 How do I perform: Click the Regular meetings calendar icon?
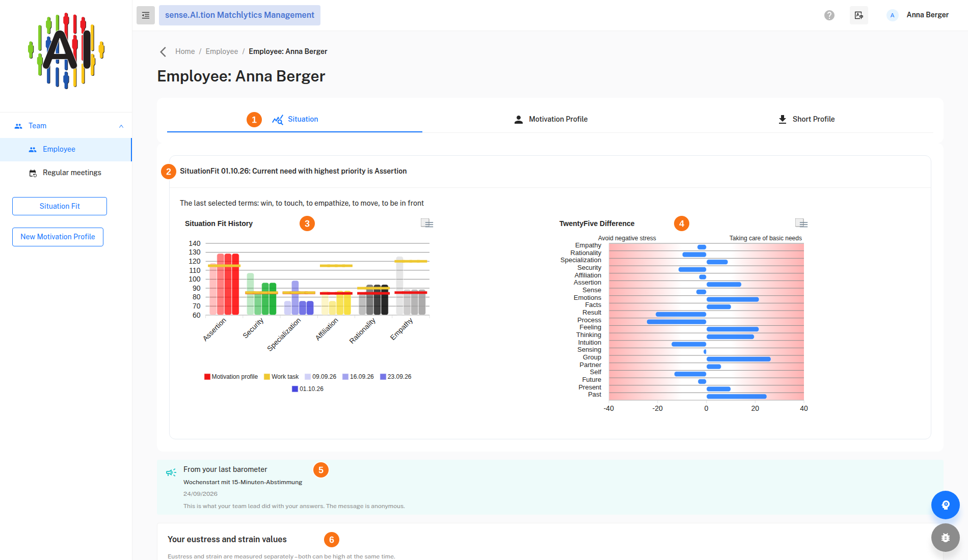click(x=33, y=173)
